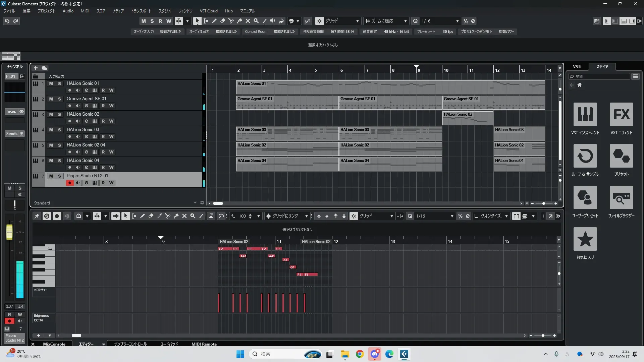Viewport: 644px width, 362px height.
Task: Select the Eraser tool in top toolbar
Action: coord(222,21)
